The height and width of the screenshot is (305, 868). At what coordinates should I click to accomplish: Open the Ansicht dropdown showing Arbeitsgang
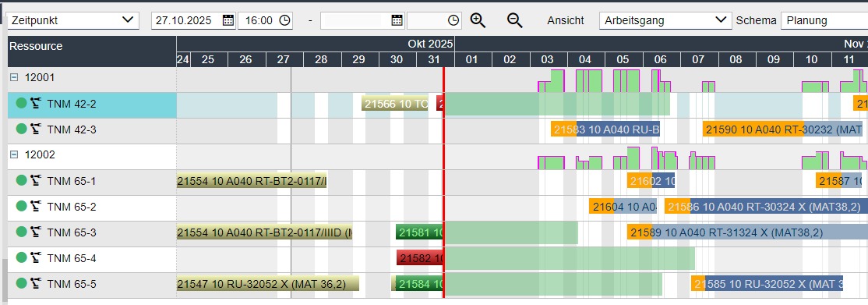[665, 20]
